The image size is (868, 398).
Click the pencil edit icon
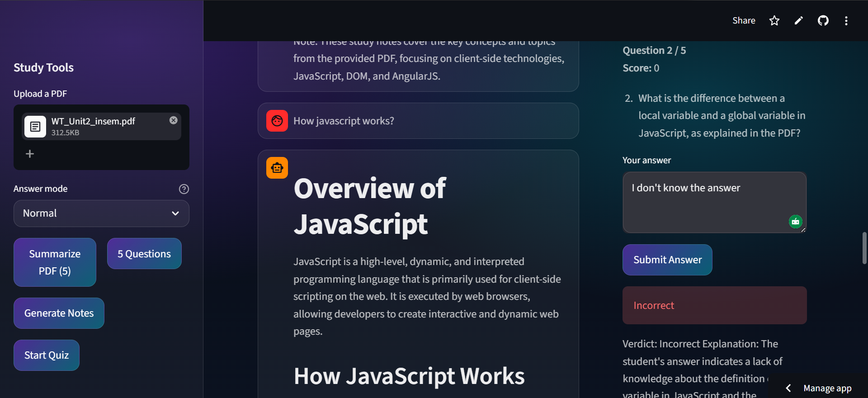point(799,21)
